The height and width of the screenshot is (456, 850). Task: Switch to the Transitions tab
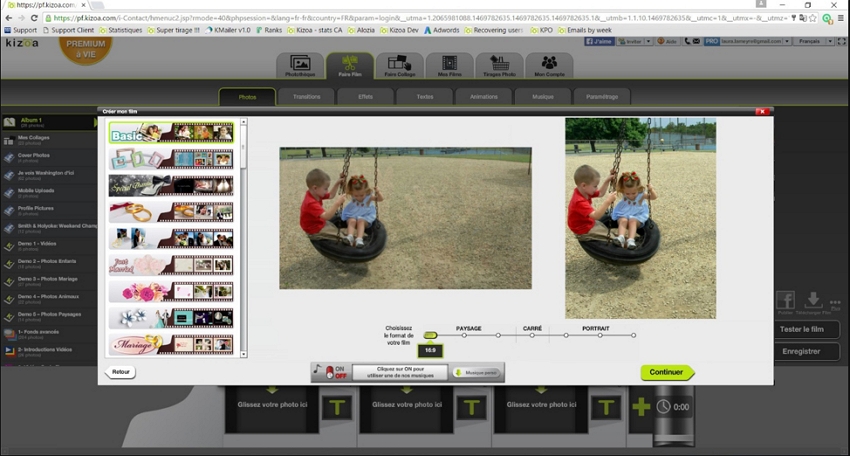coord(306,97)
